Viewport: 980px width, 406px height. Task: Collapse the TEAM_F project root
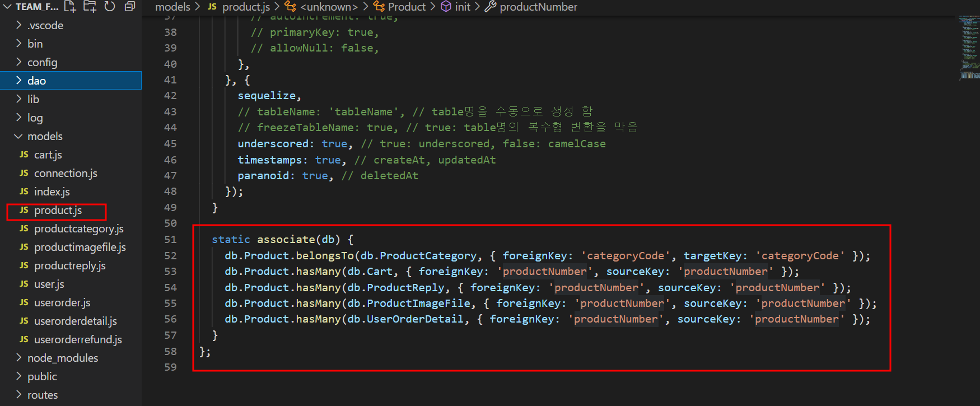7,7
